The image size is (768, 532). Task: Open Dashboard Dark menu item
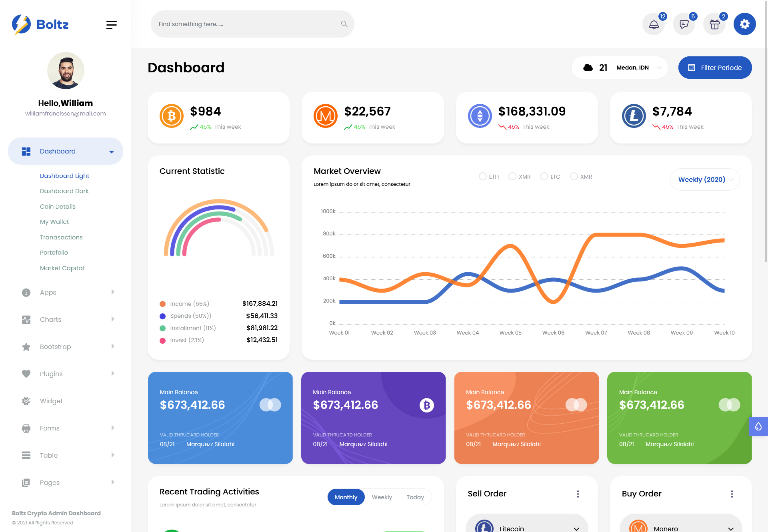[x=64, y=191]
